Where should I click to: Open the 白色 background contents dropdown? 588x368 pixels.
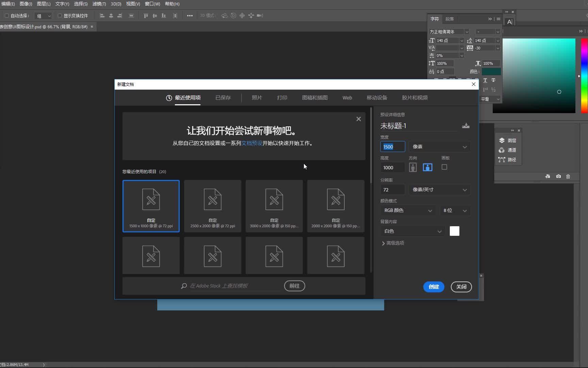pos(412,231)
